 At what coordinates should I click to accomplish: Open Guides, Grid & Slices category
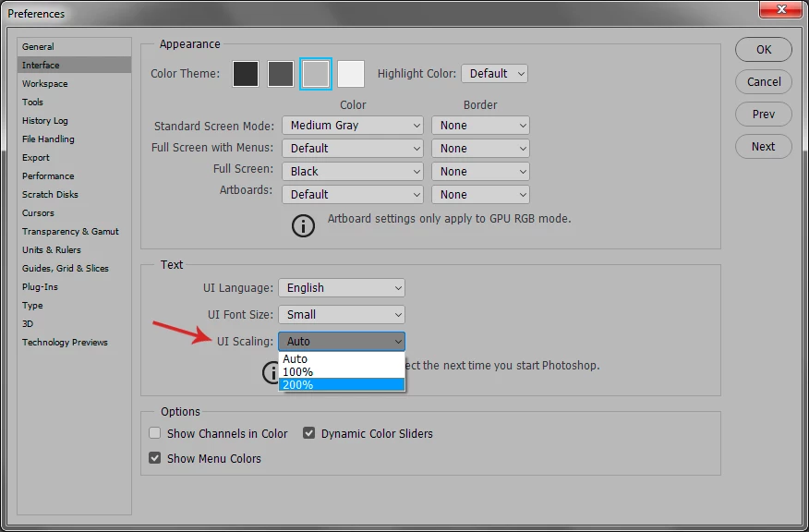tap(74, 269)
